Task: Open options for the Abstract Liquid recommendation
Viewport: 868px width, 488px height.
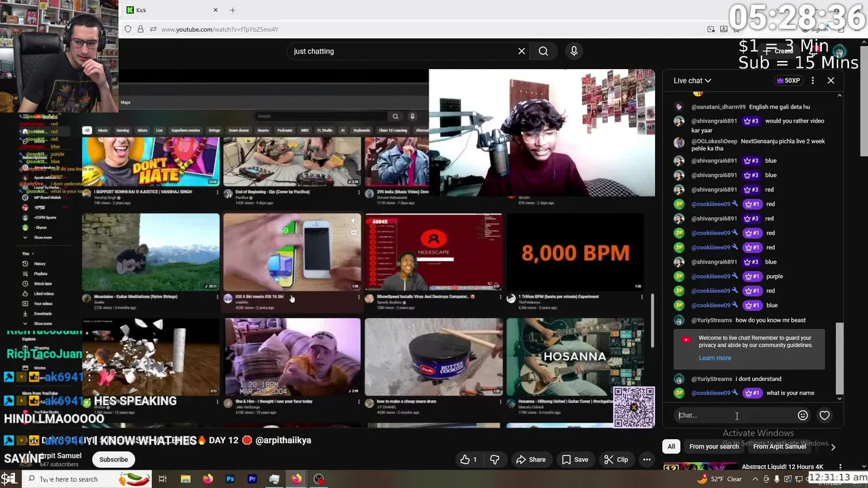Action: (840, 467)
